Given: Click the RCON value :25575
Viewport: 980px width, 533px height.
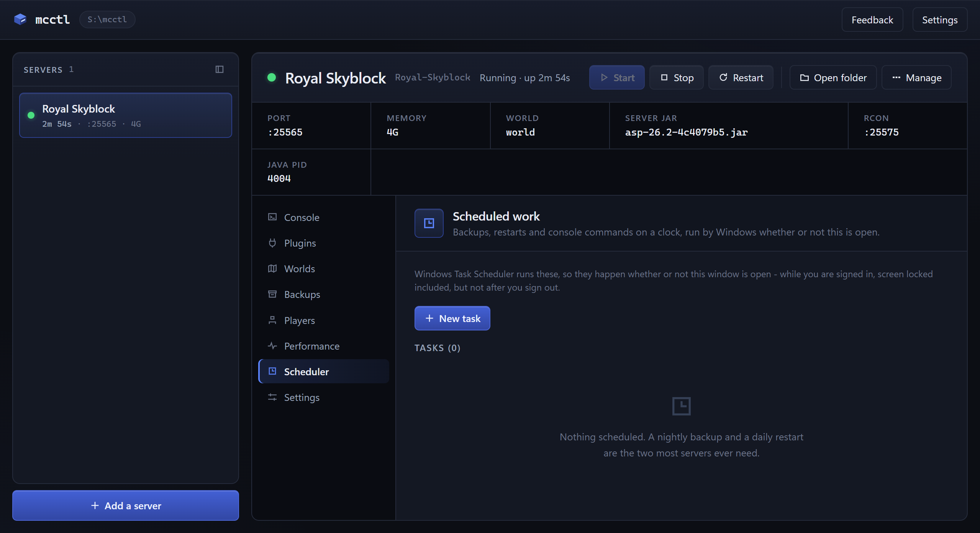Looking at the screenshot, I should [882, 132].
